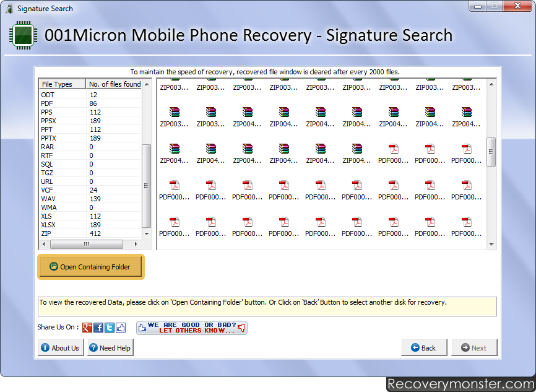Select the SQL file type row
The image size is (536, 392).
click(90, 164)
